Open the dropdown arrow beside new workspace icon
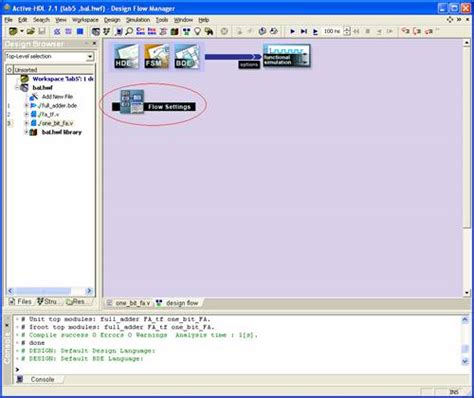 point(22,31)
